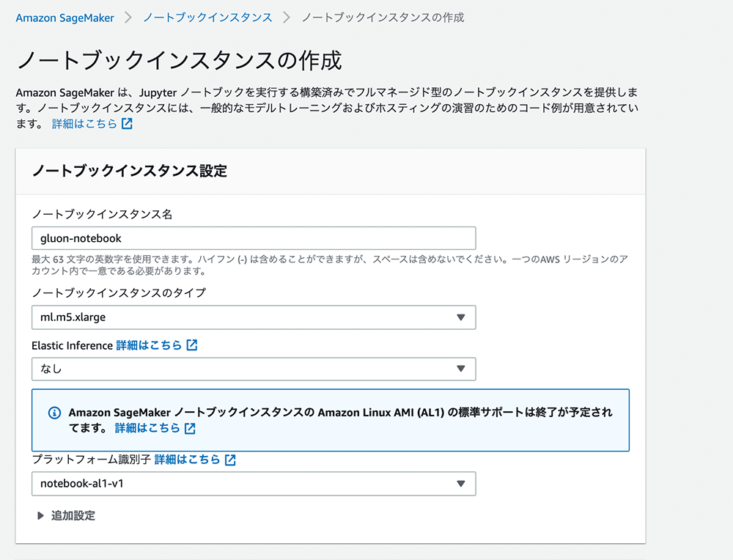Open 詳細はこちら link in page description
This screenshot has width=733, height=560.
point(84,124)
